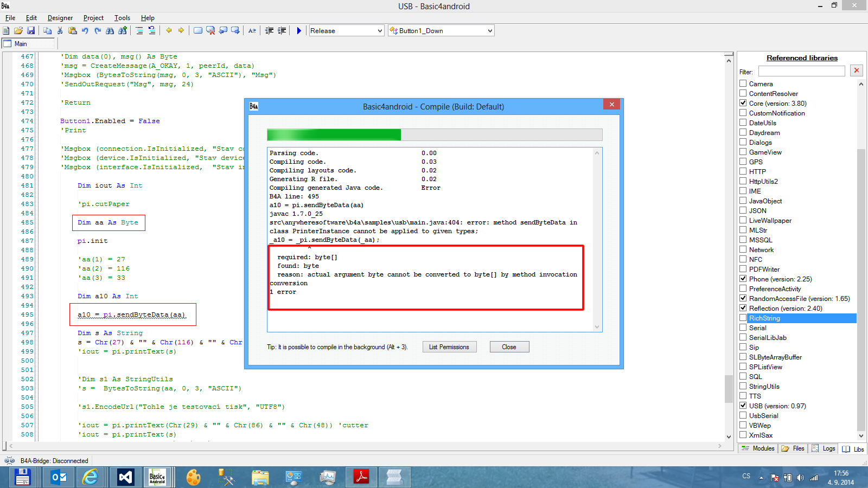Image resolution: width=868 pixels, height=488 pixels.
Task: Toggle a bookmark on the current line
Action: 198,31
